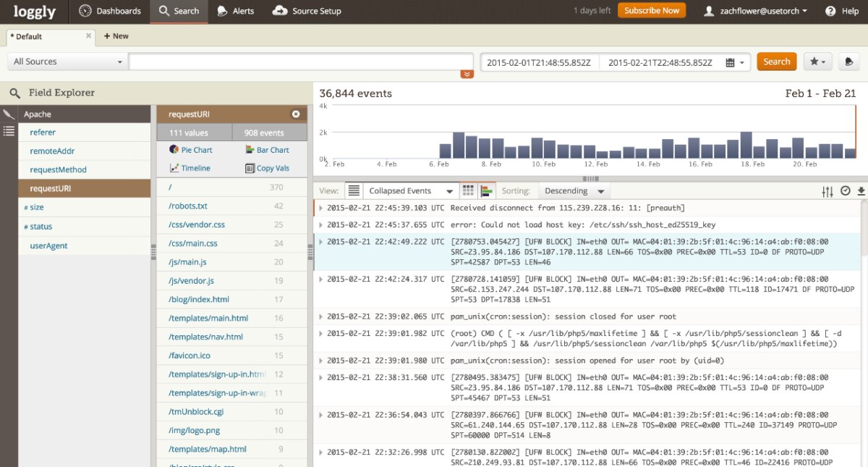Open the Descending sorting dropdown

(x=573, y=190)
